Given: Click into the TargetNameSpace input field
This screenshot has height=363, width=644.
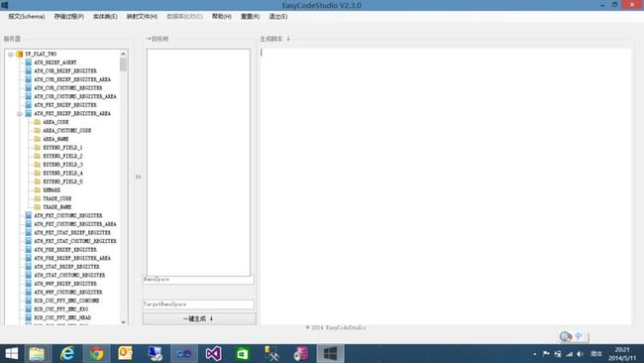Looking at the screenshot, I should pyautogui.click(x=198, y=304).
